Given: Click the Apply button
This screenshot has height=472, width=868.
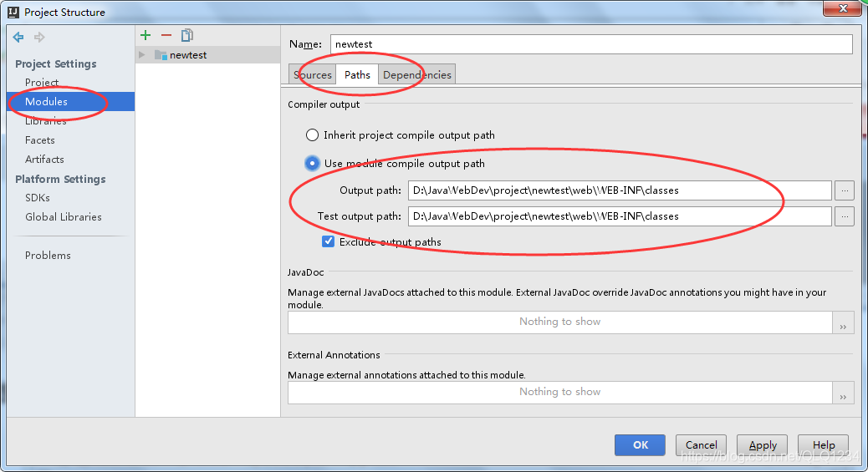Looking at the screenshot, I should click(763, 445).
